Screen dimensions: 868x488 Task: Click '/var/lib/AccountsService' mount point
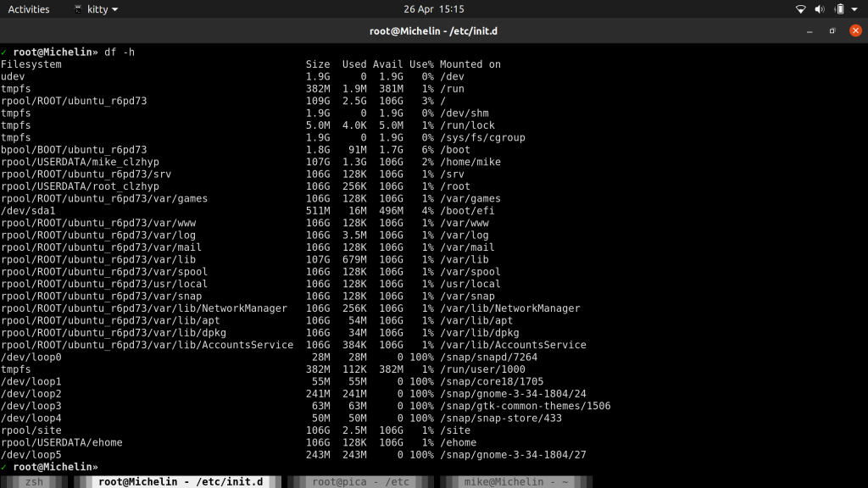[513, 345]
